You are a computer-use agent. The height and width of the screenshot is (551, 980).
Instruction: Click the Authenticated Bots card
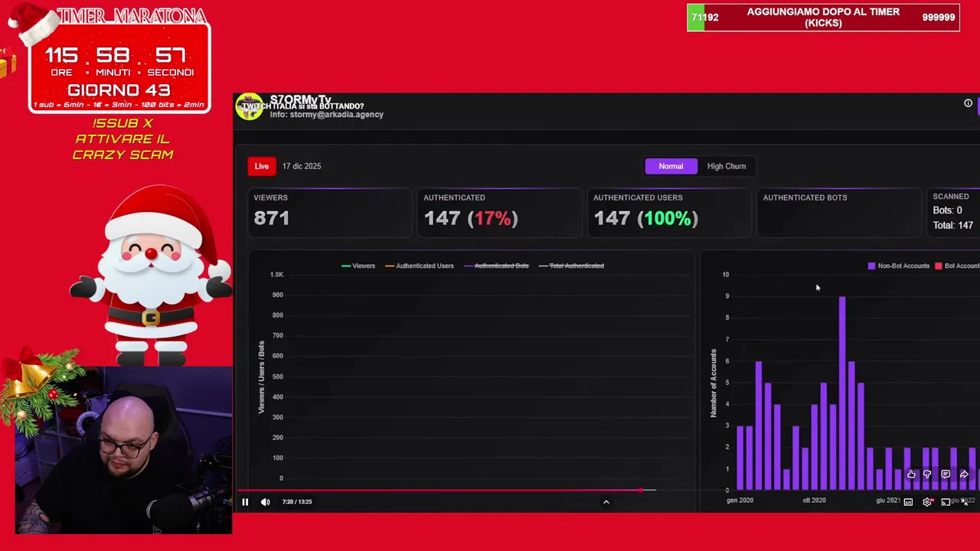coord(839,213)
